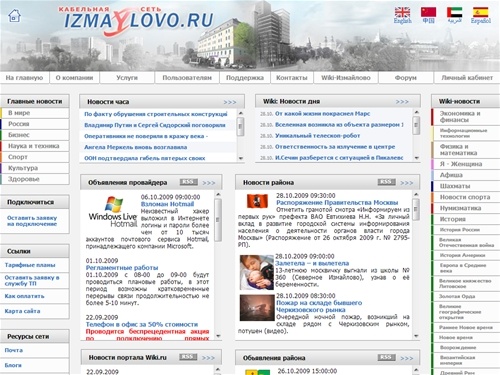This screenshot has width=500, height=375.
Task: Open Тарифные планы link
Action: [30, 265]
